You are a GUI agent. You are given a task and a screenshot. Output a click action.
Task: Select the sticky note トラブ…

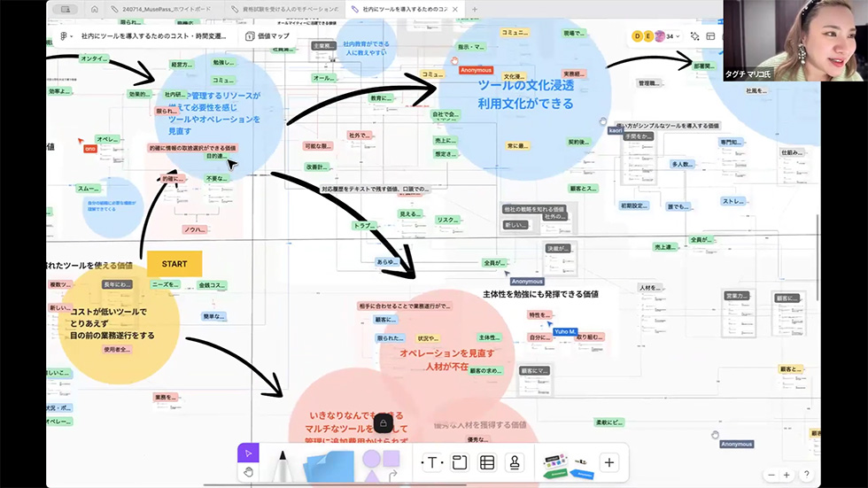(365, 226)
